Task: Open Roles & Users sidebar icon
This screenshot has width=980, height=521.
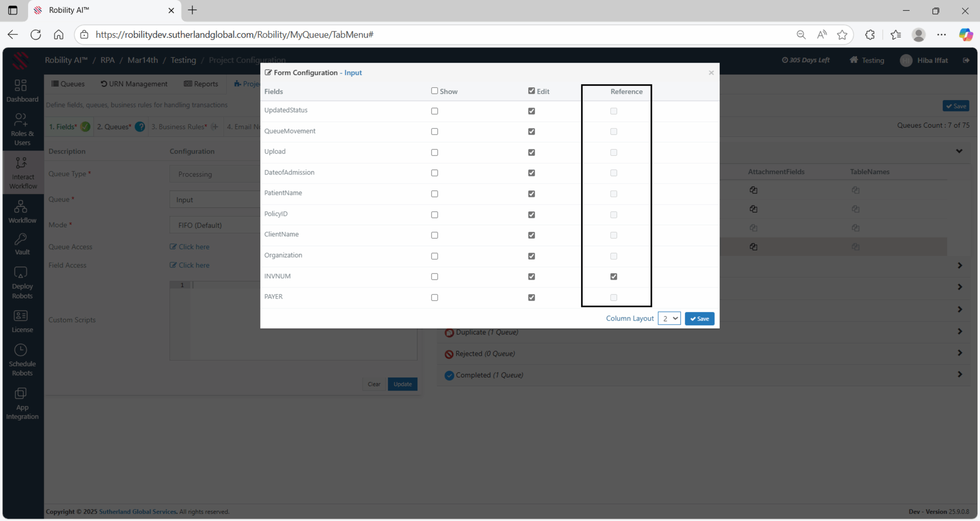Action: [x=21, y=120]
